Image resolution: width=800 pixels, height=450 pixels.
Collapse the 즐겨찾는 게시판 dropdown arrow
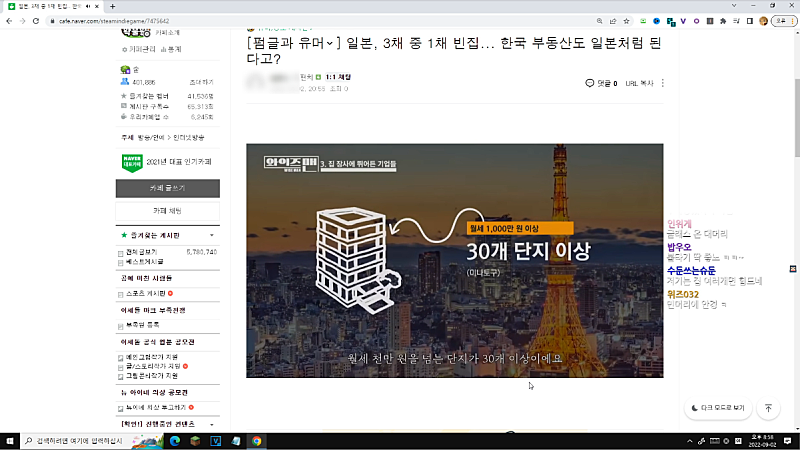212,235
